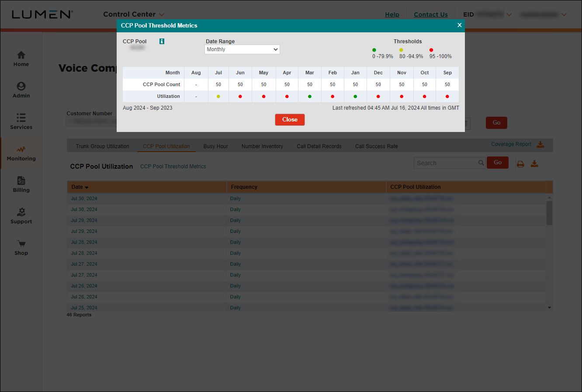The image size is (582, 392).
Task: Open the EID dropdown in the header
Action: tap(509, 14)
